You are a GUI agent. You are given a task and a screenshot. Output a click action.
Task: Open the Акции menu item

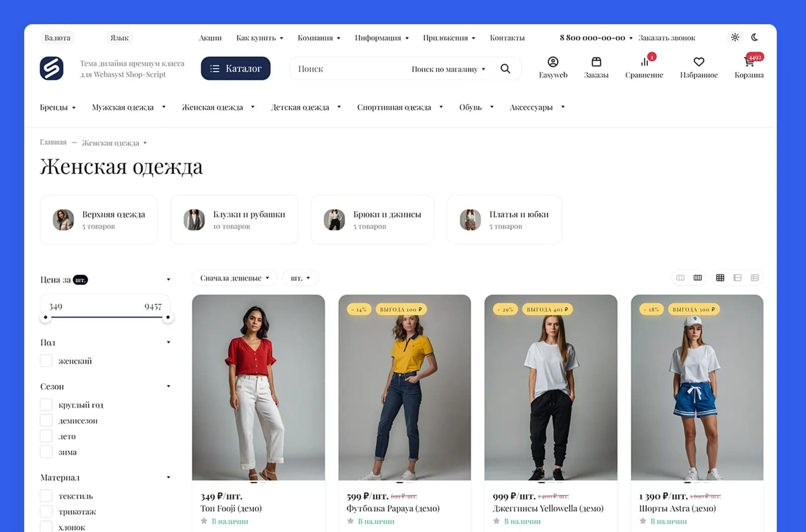click(x=210, y=38)
